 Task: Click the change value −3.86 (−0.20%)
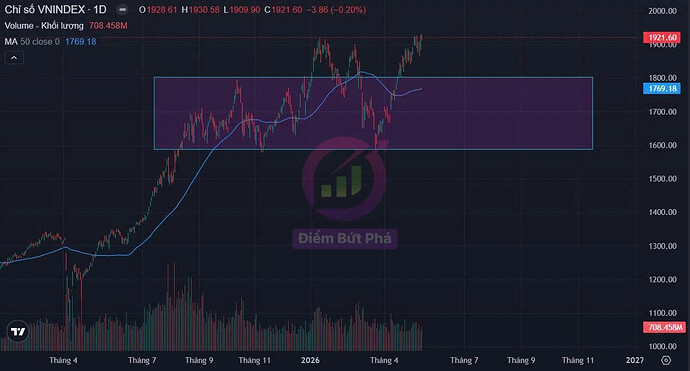tap(336, 10)
